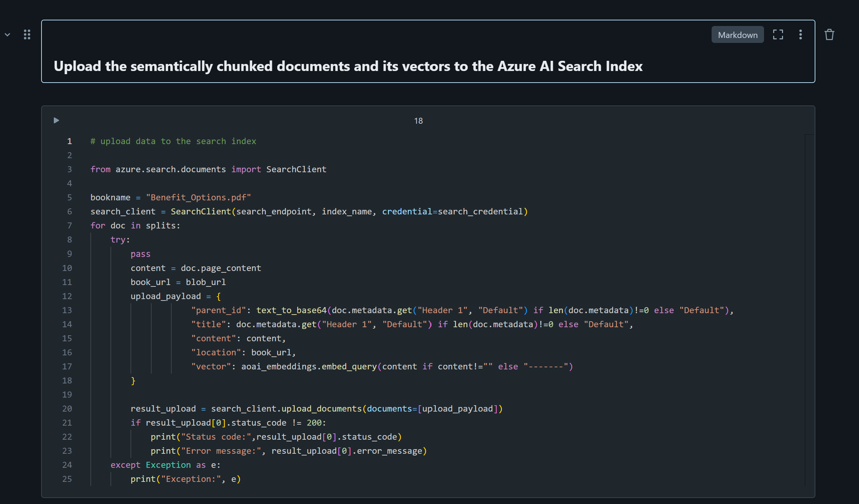Run the code cell with the play button
Image resolution: width=859 pixels, height=504 pixels.
56,121
